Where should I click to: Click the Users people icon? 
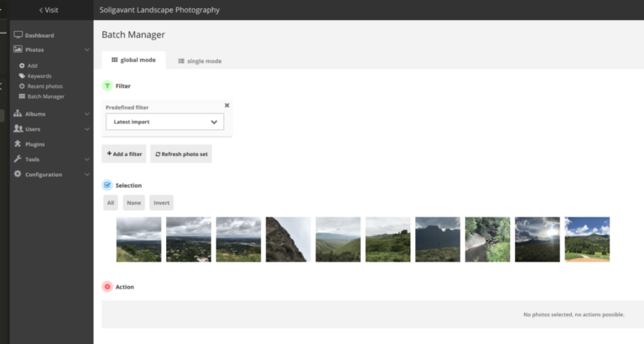coord(18,128)
